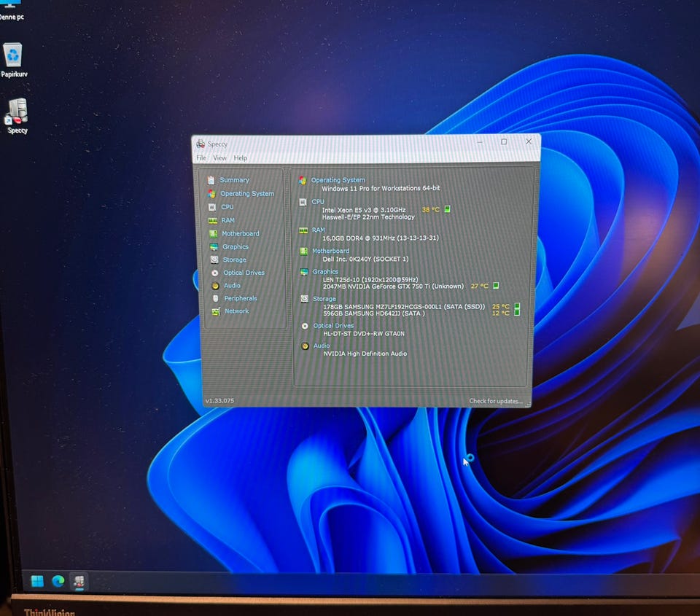Click Graphics heading link in summary

pyautogui.click(x=325, y=271)
